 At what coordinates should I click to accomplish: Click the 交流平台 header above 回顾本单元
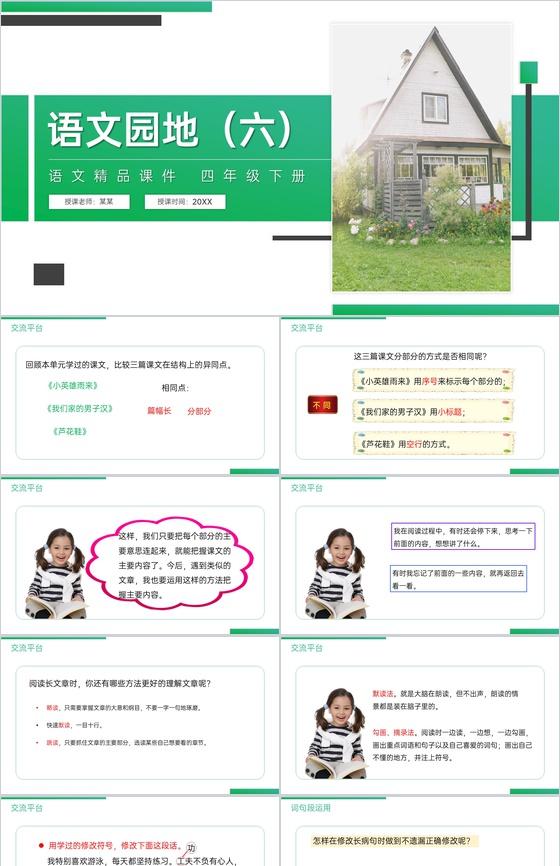27,328
